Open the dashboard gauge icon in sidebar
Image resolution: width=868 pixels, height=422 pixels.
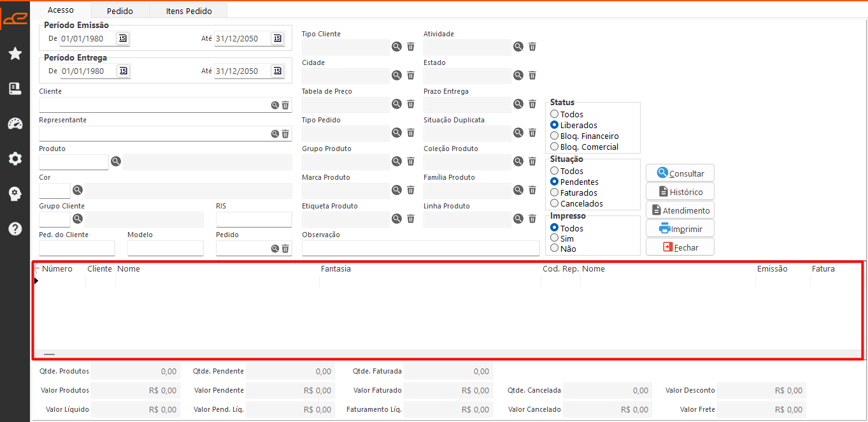tap(15, 124)
